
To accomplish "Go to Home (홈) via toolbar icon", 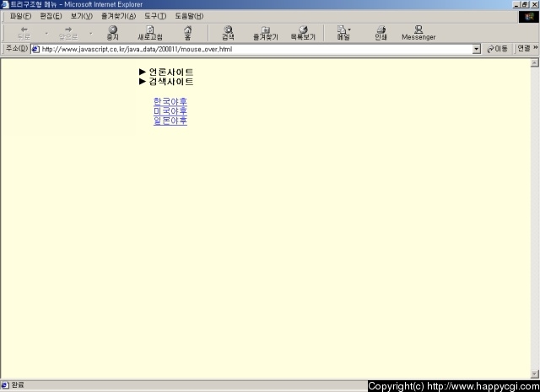I will [187, 33].
